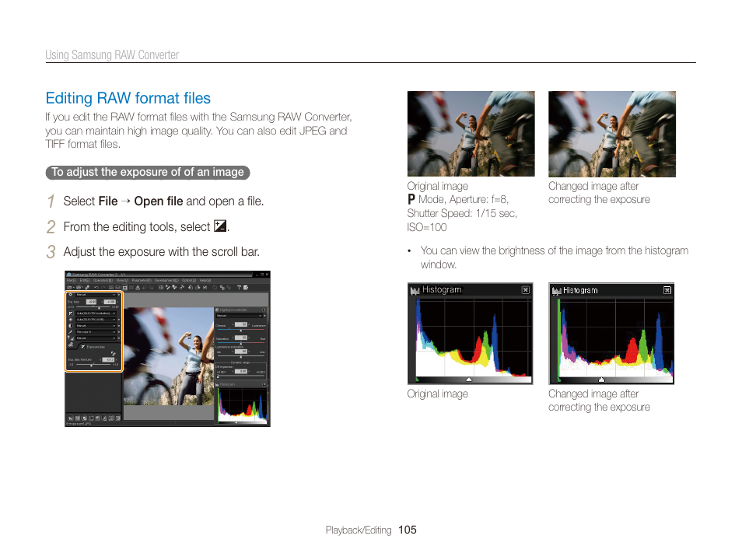Image resolution: width=742 pixels, height=560 pixels.
Task: Click the dropper icon above Exp. bias fine tune
Action: pyautogui.click(x=113, y=354)
